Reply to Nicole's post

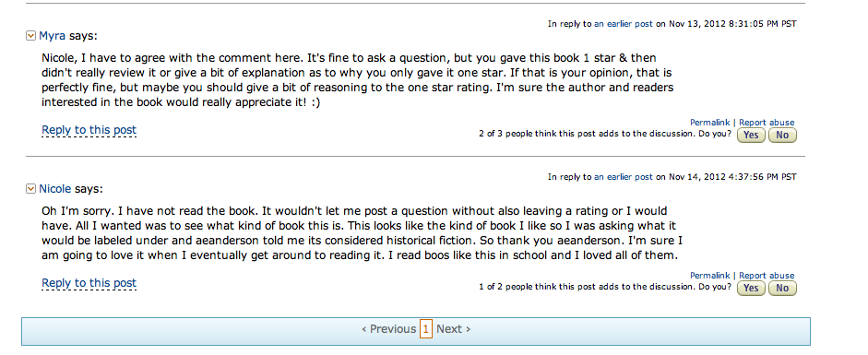(89, 284)
